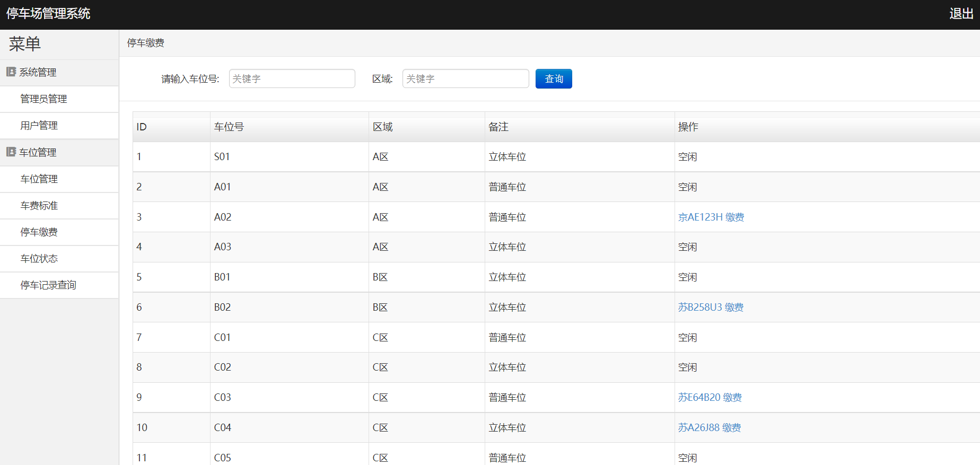Click the icon beside 车位管理 section

pyautogui.click(x=11, y=152)
